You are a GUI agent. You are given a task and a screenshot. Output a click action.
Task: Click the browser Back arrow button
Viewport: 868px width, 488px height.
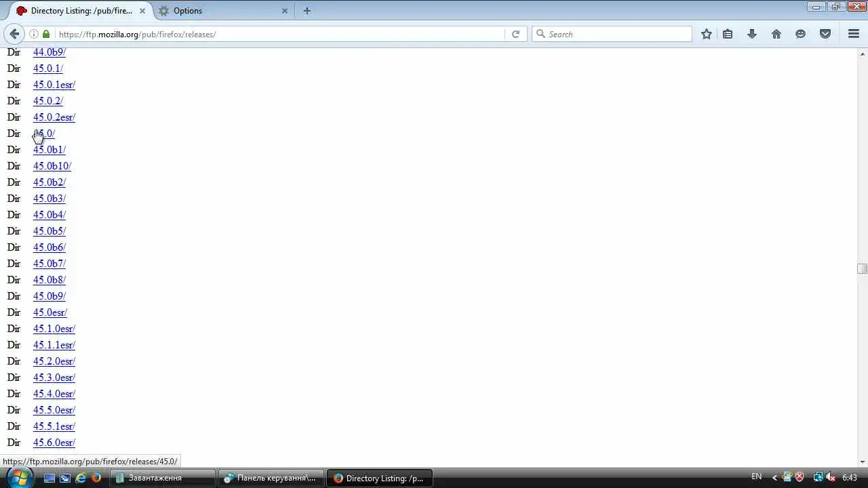[x=14, y=34]
